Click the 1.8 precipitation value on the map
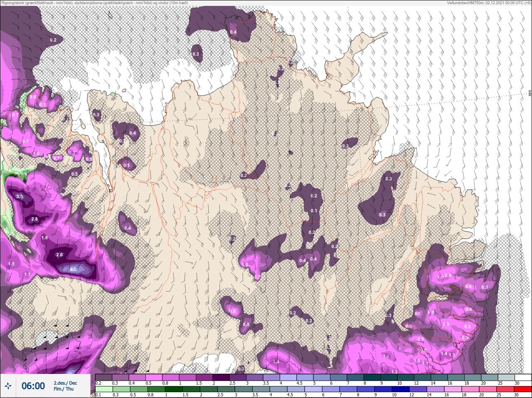 point(44,238)
